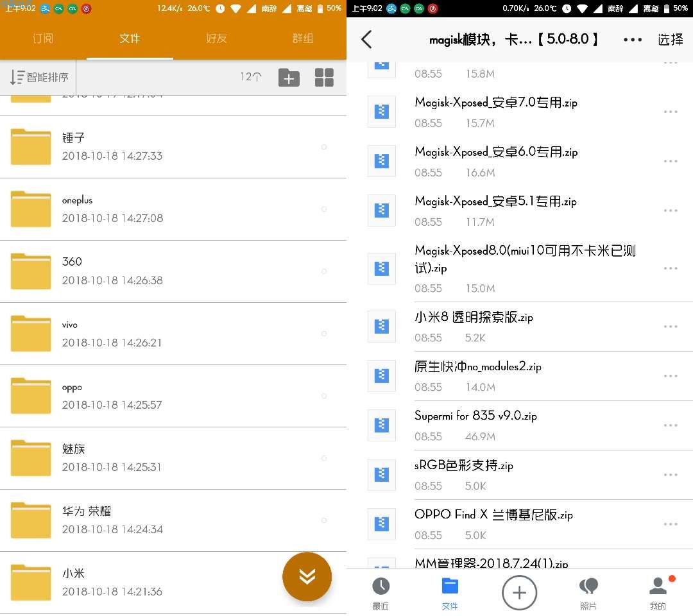The height and width of the screenshot is (616, 693).
Task: Tap zip icon for Magisk-Xposed8.0 miui10 file
Action: click(x=382, y=269)
